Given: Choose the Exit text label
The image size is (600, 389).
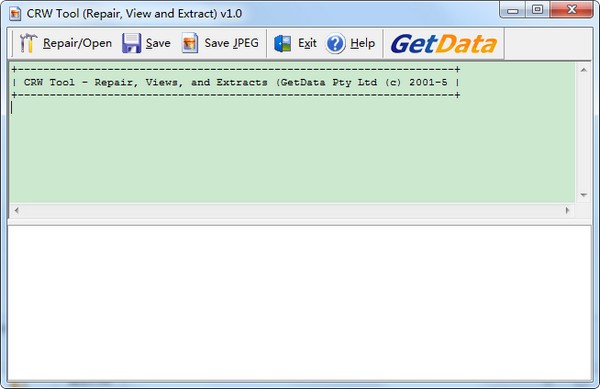Looking at the screenshot, I should 307,43.
